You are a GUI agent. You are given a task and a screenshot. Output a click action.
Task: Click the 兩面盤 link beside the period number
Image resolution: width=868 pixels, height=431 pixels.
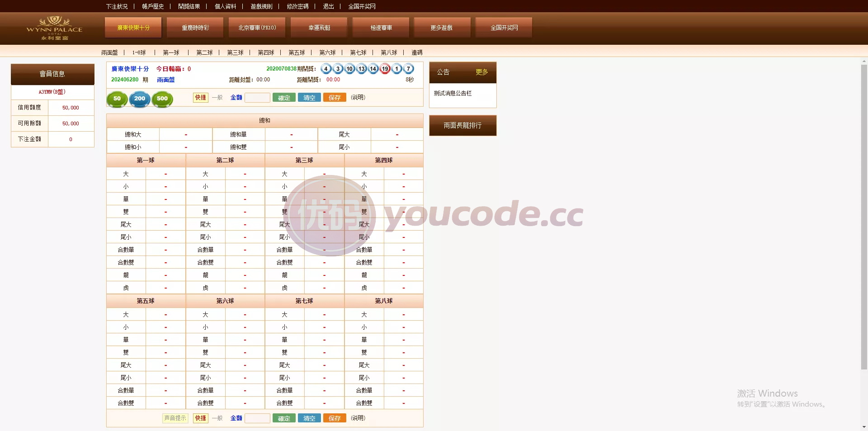point(165,80)
